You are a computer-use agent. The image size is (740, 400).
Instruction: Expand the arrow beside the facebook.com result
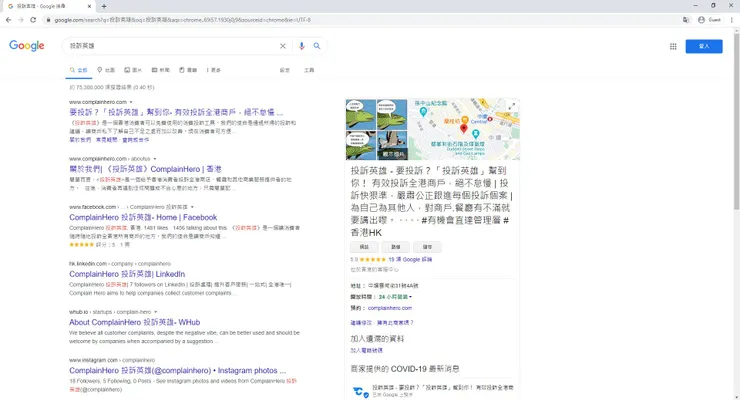pos(192,207)
